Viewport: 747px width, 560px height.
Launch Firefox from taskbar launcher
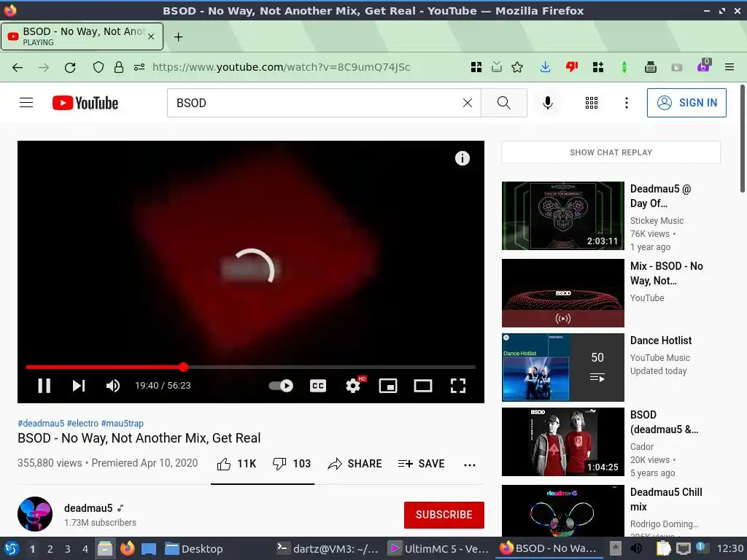pyautogui.click(x=127, y=548)
